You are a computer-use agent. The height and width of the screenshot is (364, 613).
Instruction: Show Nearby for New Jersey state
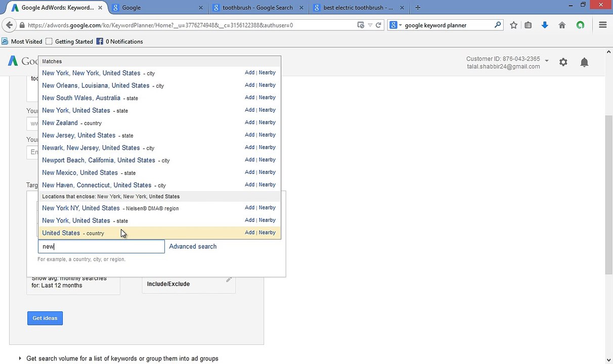pyautogui.click(x=267, y=135)
